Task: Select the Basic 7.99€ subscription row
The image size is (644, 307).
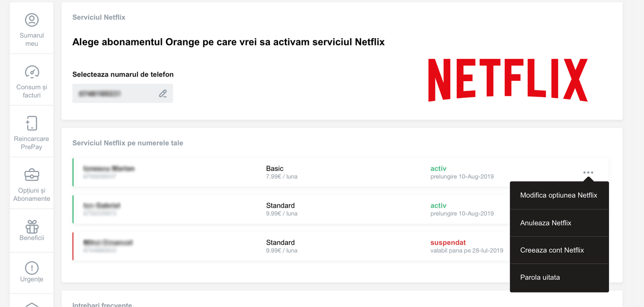Action: click(x=341, y=172)
